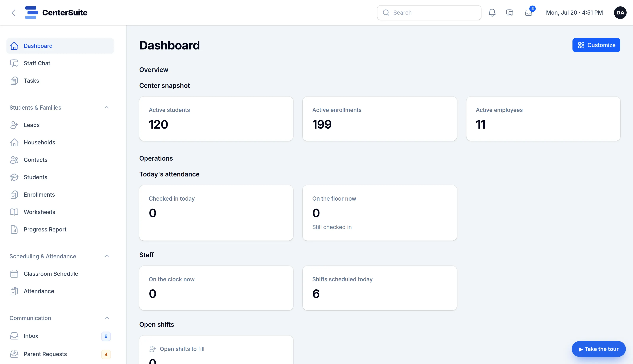This screenshot has height=364, width=633.
Task: Click the back arrow icon in header
Action: click(x=13, y=13)
